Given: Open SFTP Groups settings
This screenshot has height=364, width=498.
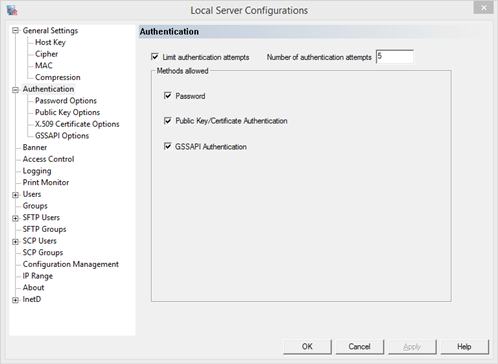Looking at the screenshot, I should pyautogui.click(x=44, y=229).
